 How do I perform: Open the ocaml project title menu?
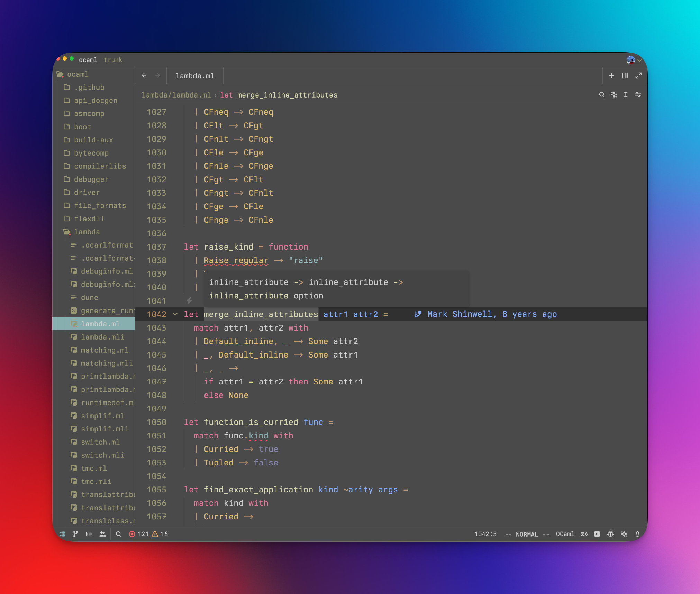[88, 60]
